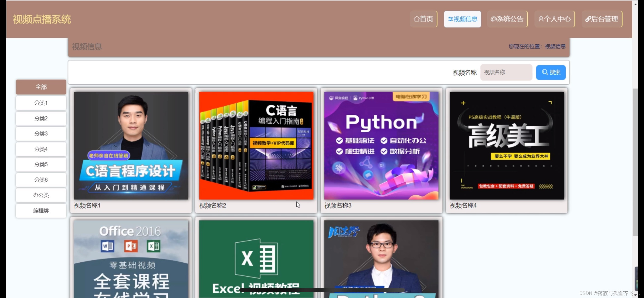Click the user icon beside 个人中心
This screenshot has height=298, width=644.
[541, 19]
